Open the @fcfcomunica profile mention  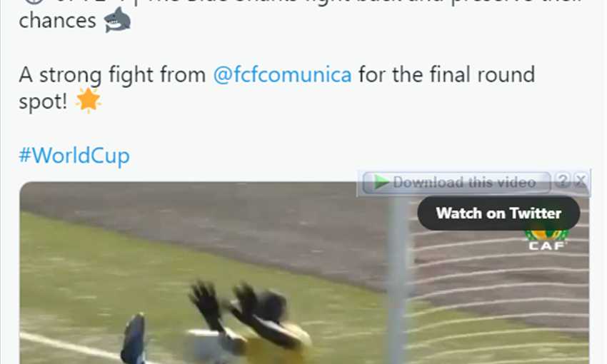point(282,74)
